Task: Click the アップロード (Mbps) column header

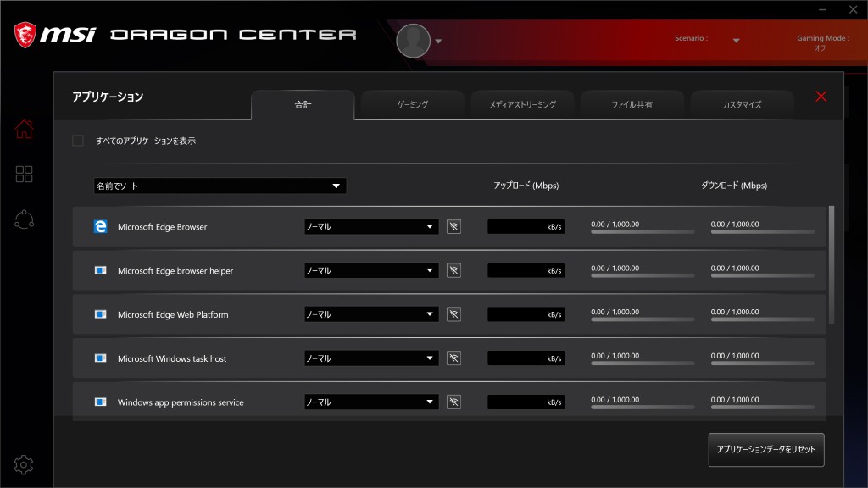Action: coord(526,186)
